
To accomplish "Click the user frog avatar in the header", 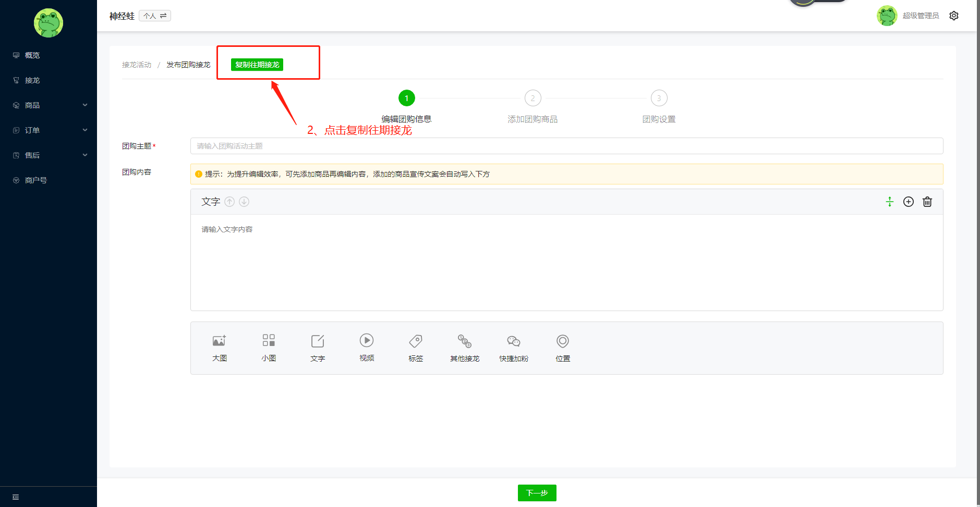I will point(887,16).
